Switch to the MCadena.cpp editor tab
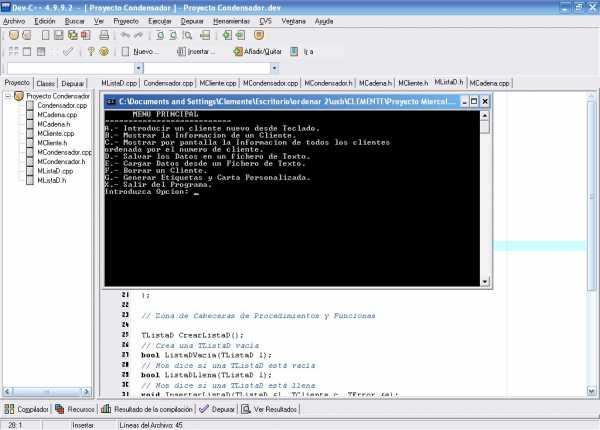 (x=489, y=83)
